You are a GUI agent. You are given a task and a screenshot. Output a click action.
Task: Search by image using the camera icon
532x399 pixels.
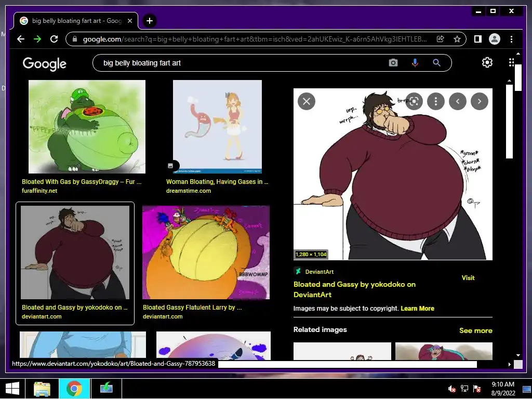point(393,63)
